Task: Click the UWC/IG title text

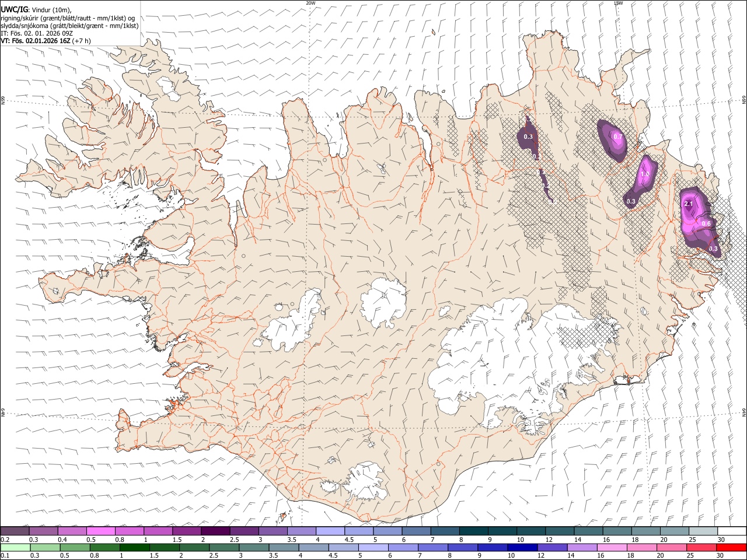Action: point(14,9)
